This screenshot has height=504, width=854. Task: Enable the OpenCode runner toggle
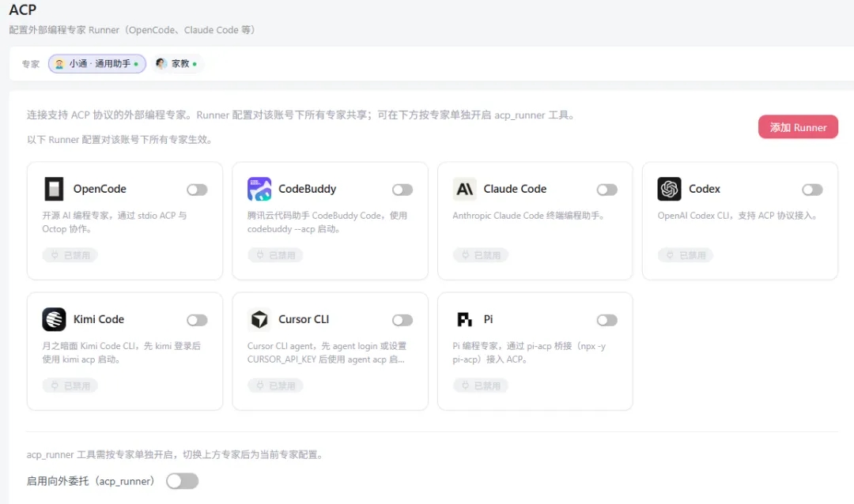click(x=197, y=190)
